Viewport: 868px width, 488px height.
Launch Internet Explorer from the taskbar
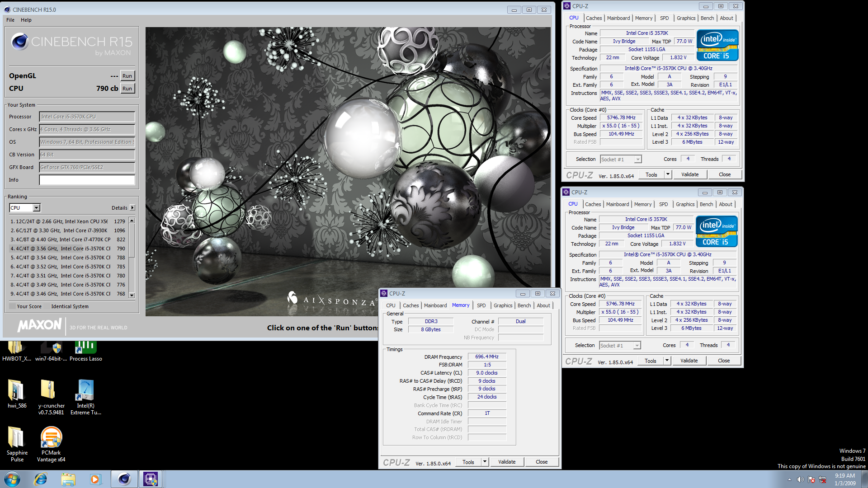pyautogui.click(x=41, y=479)
